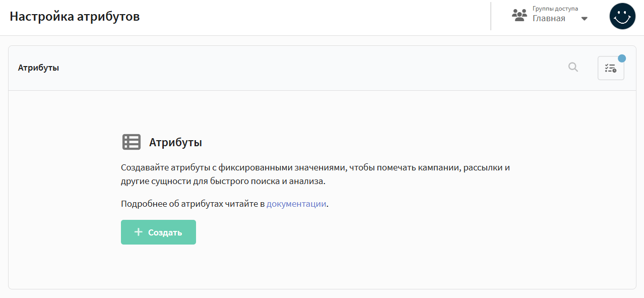Viewport: 644px width, 298px height.
Task: Click the plus icon on the Создать button
Action: click(139, 232)
